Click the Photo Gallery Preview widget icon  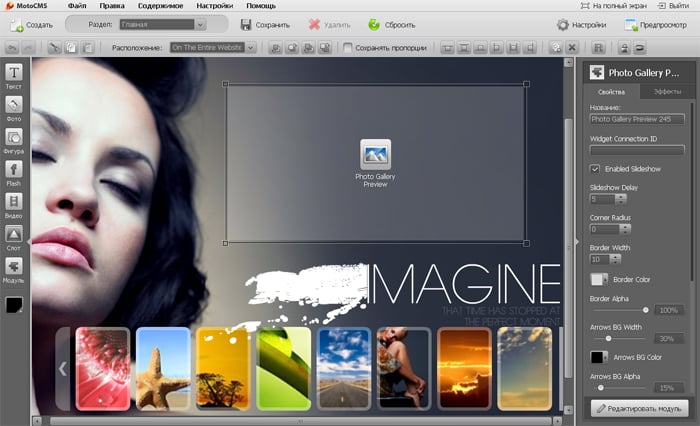pos(375,154)
